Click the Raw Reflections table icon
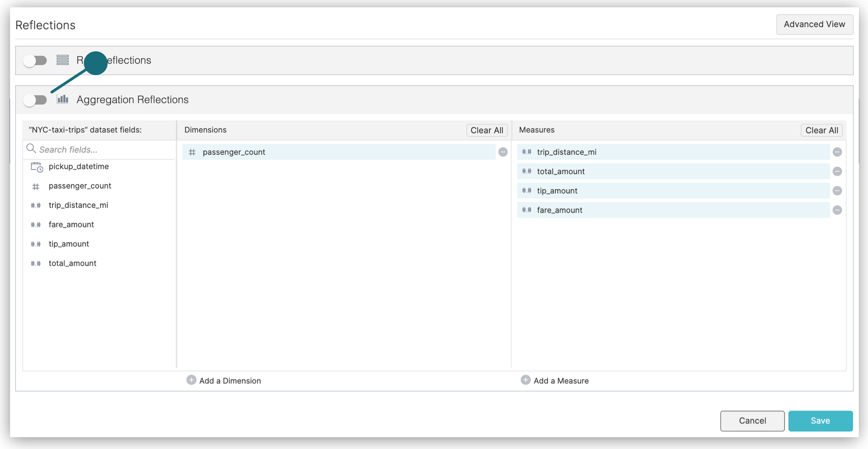Screen dimensions: 868x449 63,60
